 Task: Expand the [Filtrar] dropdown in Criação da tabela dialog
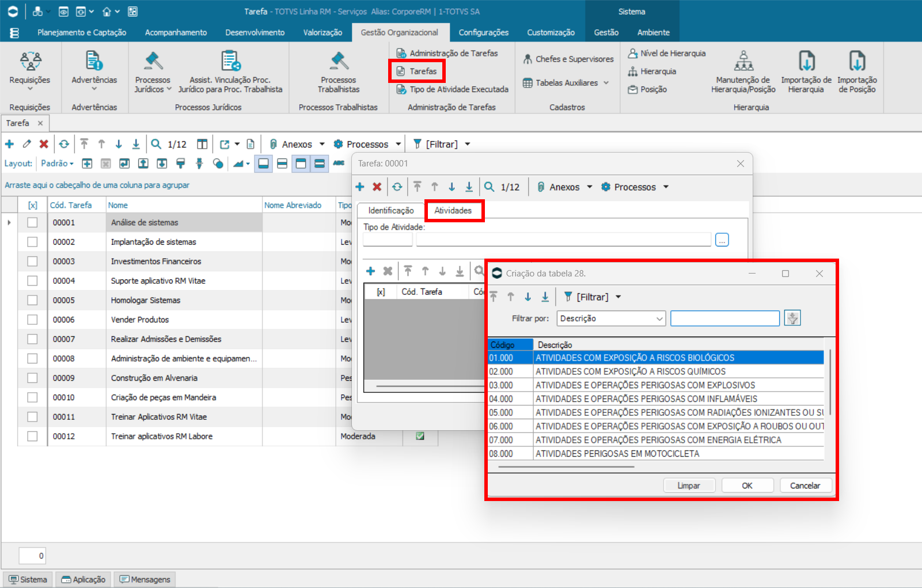(x=619, y=297)
